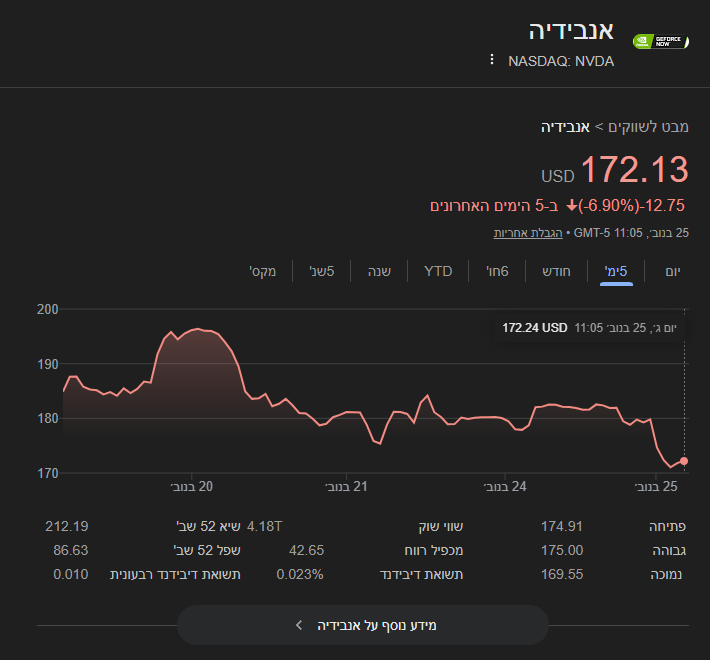710x660 pixels.
Task: Switch to the שנה (year) tab
Action: (x=379, y=271)
